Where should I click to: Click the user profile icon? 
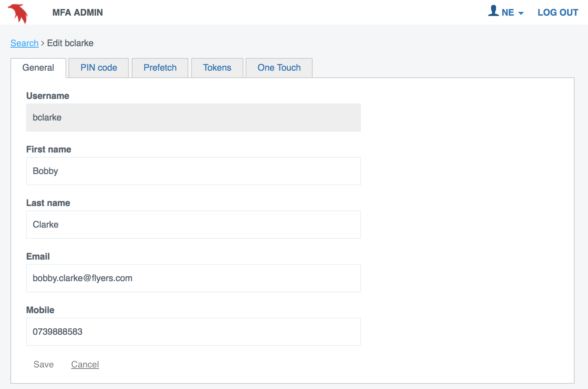[x=493, y=11]
